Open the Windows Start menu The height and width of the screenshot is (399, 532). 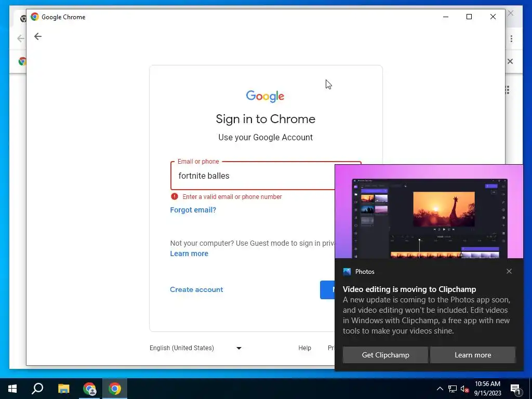coord(12,389)
